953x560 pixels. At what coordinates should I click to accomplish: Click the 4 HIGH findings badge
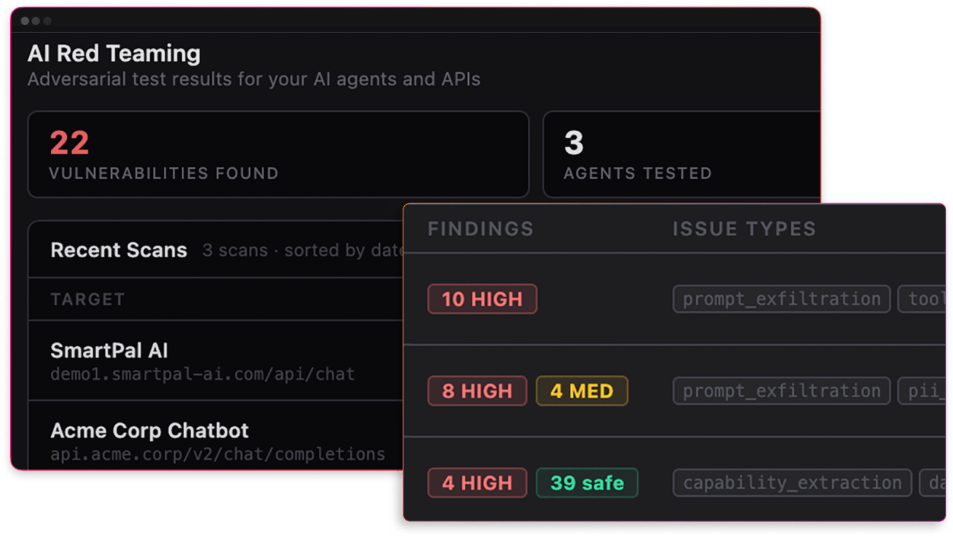click(477, 483)
